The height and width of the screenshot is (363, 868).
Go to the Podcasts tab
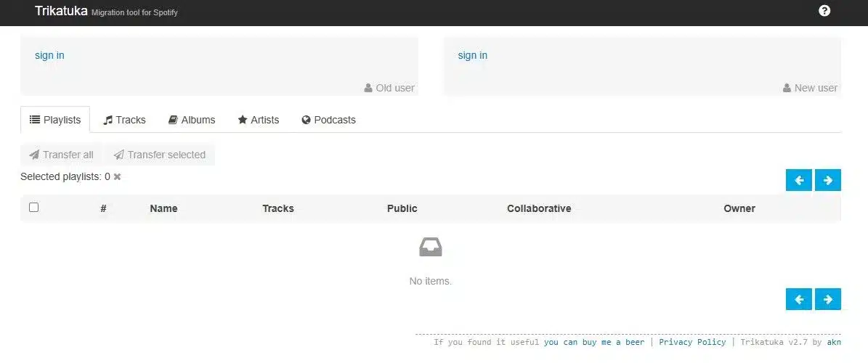(x=329, y=120)
